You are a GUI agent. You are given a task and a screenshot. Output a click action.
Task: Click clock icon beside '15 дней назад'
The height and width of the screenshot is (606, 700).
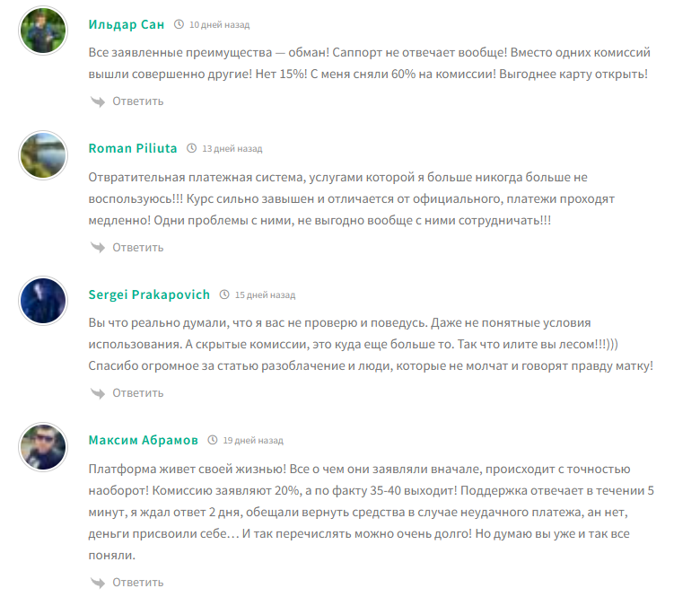pyautogui.click(x=224, y=294)
